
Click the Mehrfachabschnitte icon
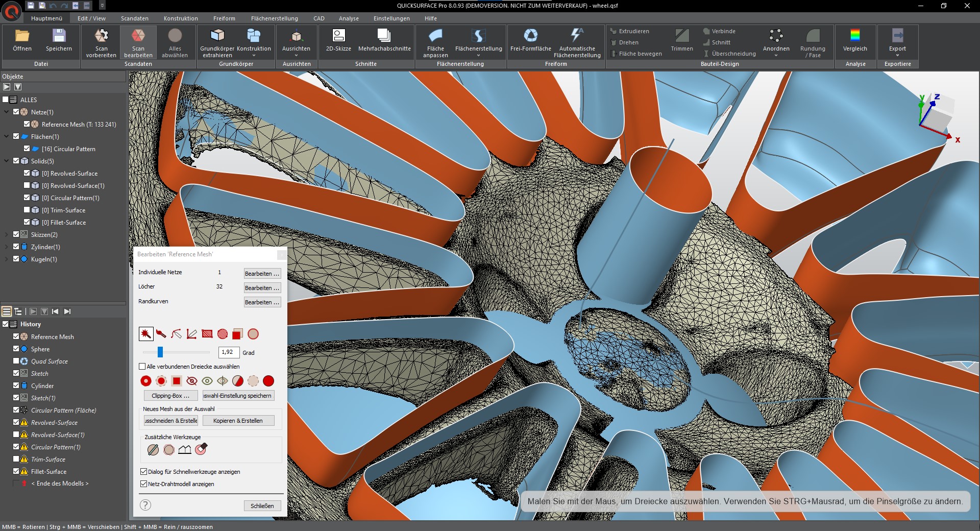click(384, 35)
